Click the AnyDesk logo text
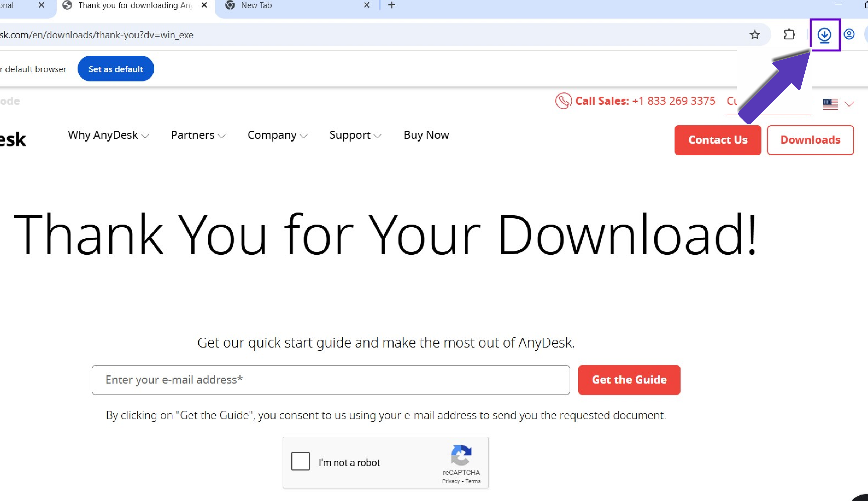This screenshot has width=868, height=501. tap(13, 139)
